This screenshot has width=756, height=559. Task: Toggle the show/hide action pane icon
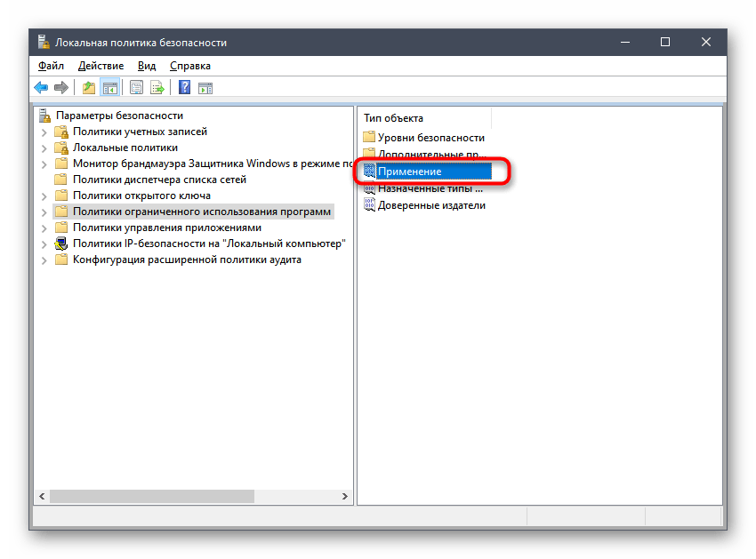click(x=205, y=87)
